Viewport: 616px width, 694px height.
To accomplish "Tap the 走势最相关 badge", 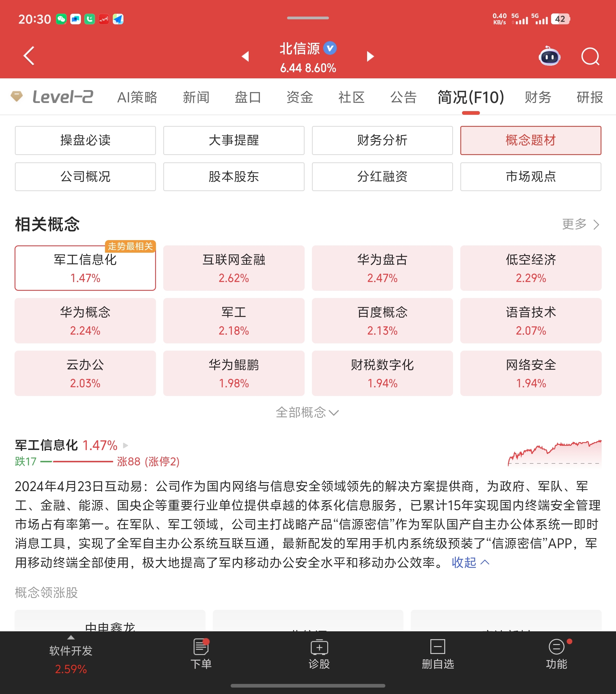I will pos(130,246).
